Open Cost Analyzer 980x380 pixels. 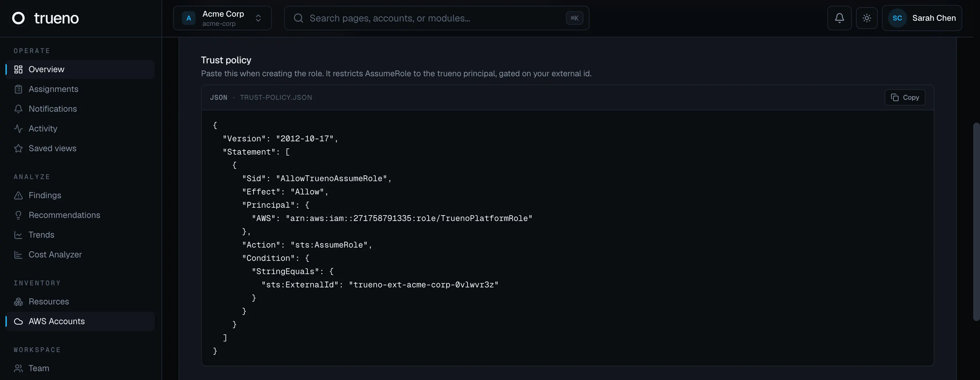click(x=80, y=255)
